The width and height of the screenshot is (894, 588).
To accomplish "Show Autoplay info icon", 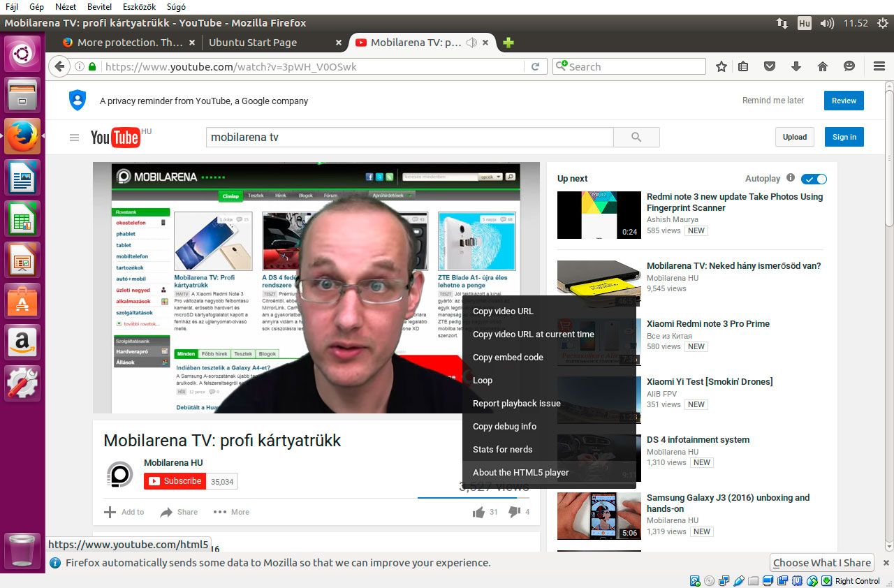I will (x=791, y=178).
